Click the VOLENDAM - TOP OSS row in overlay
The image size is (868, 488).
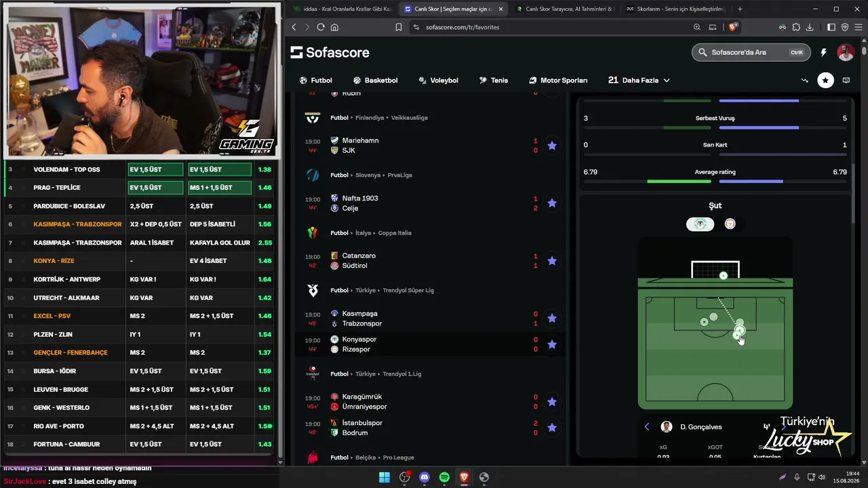pos(138,169)
